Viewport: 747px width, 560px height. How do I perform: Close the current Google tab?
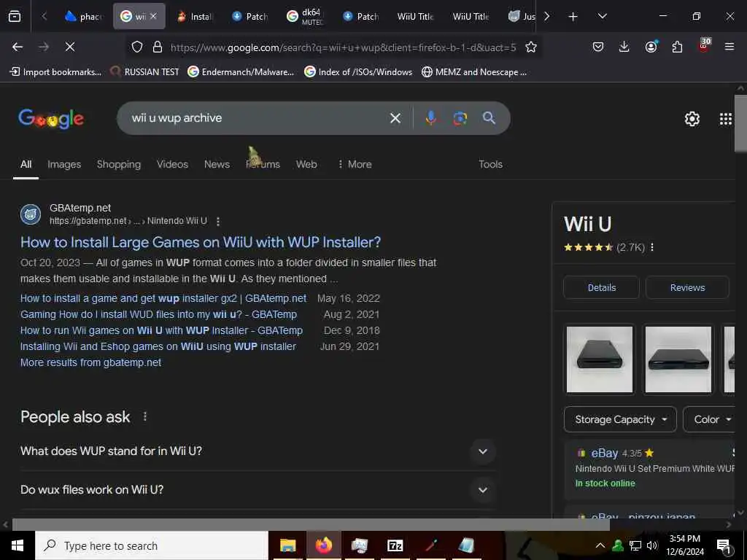pyautogui.click(x=153, y=16)
